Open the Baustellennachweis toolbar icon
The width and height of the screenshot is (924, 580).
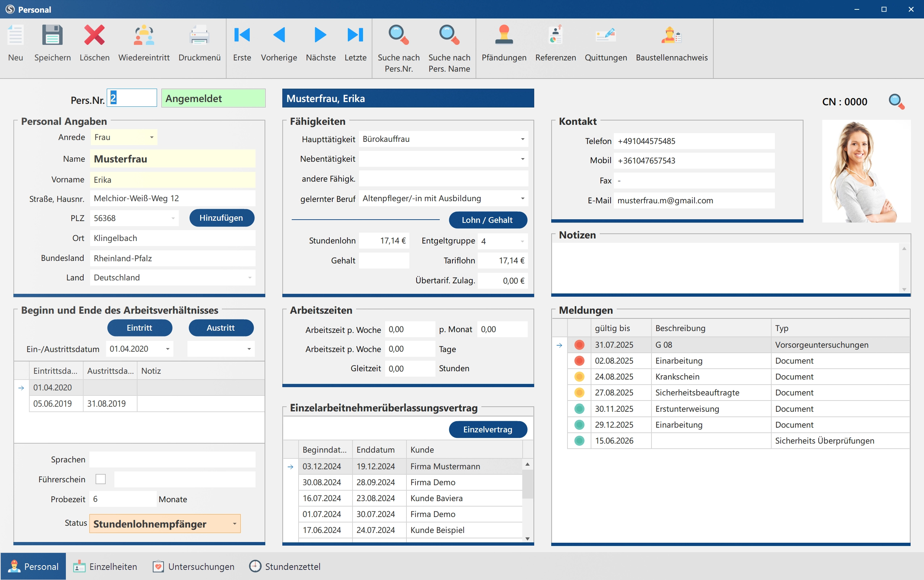(x=671, y=35)
